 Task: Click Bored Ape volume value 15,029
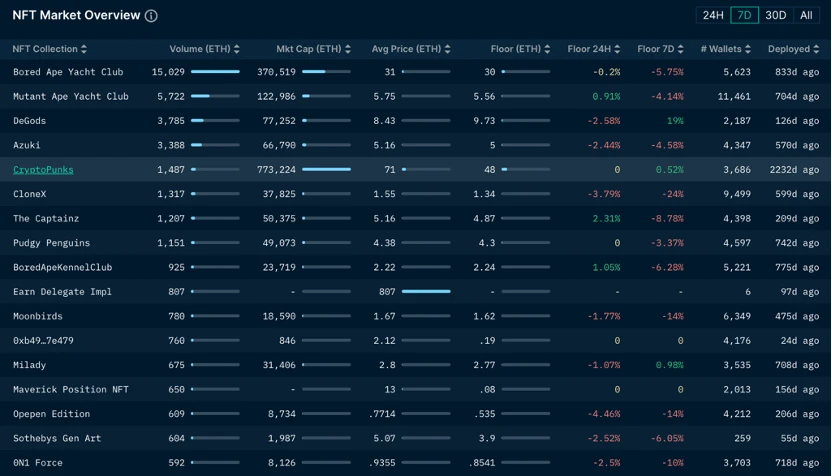tap(168, 72)
